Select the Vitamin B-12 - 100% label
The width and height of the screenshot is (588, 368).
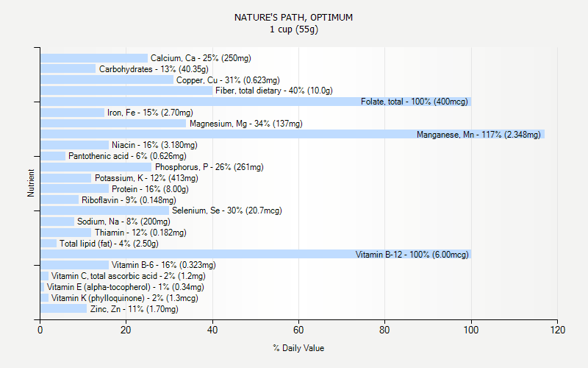coord(412,255)
